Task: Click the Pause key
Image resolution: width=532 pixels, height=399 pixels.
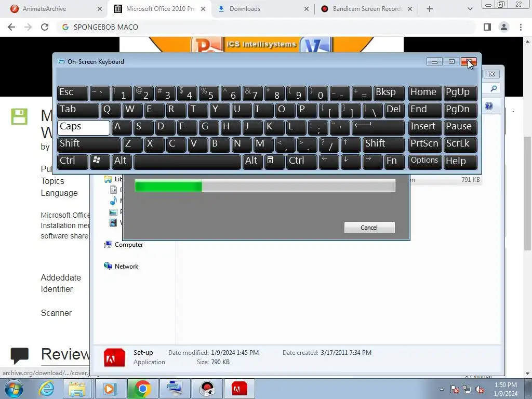Action: [460, 127]
